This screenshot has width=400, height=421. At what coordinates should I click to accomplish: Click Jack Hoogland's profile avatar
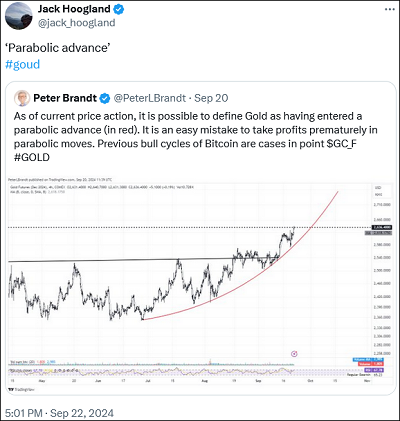pos(18,16)
